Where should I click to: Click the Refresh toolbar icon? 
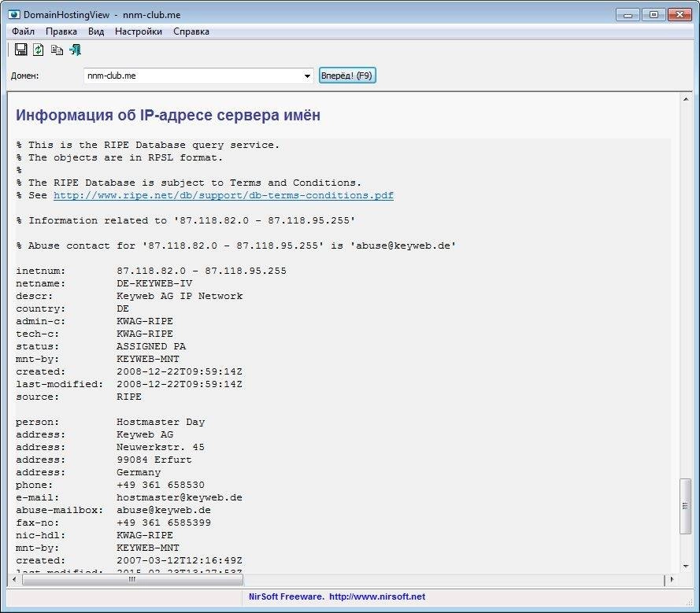[39, 50]
